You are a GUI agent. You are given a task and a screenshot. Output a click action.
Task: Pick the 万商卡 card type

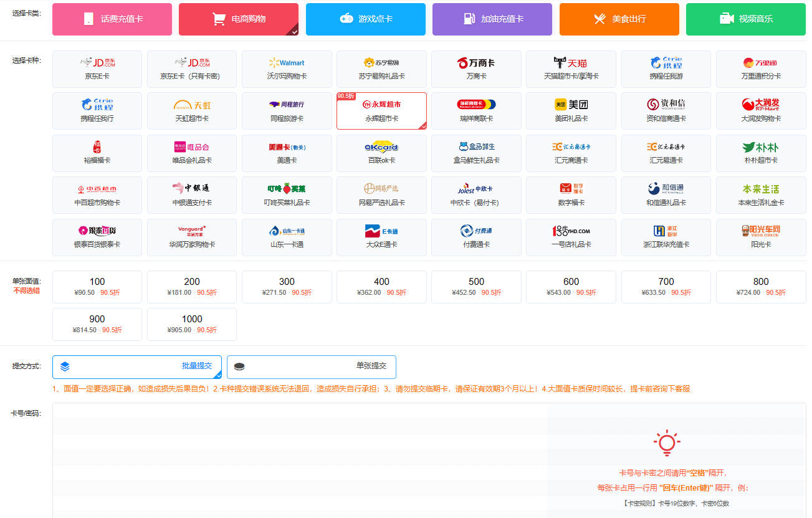click(477, 69)
